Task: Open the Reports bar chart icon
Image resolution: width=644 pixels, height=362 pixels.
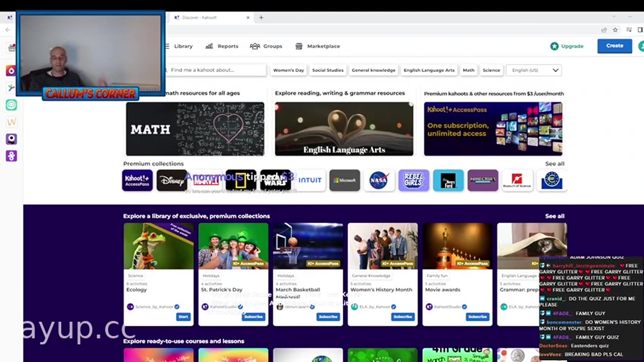Action: (x=209, y=46)
